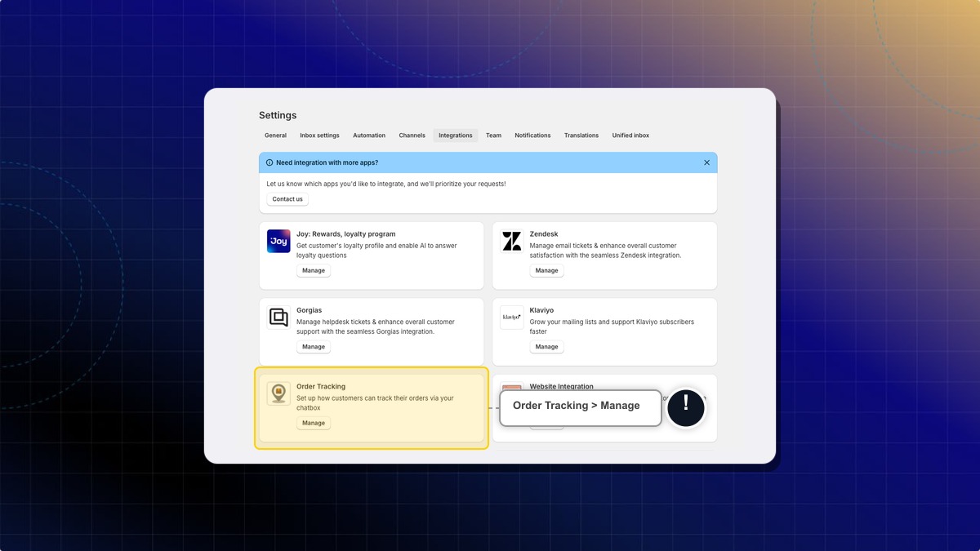
Task: Click the Joy rewards app icon
Action: coord(278,241)
